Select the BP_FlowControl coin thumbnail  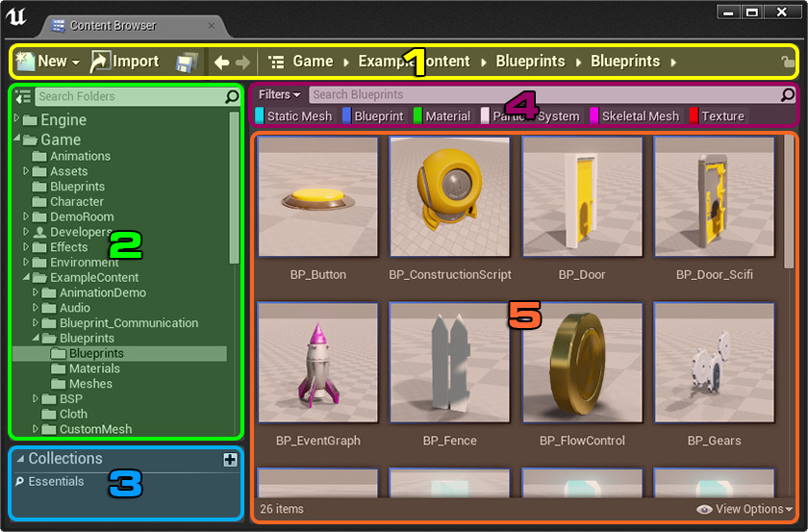pos(582,363)
